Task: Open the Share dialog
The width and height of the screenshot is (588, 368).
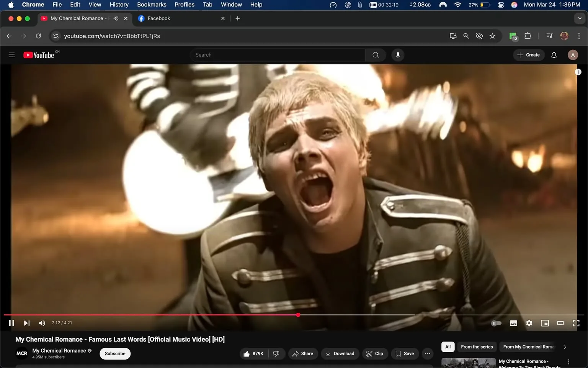Action: click(x=303, y=353)
